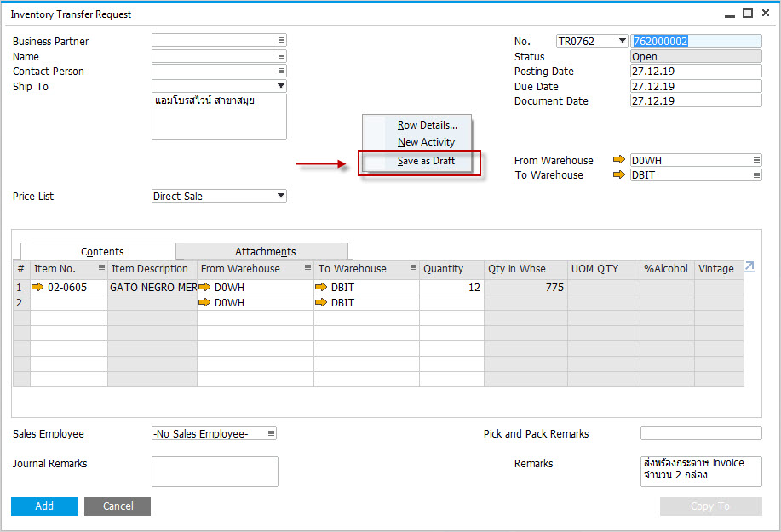Choose Save as Draft menu entry

pos(426,161)
